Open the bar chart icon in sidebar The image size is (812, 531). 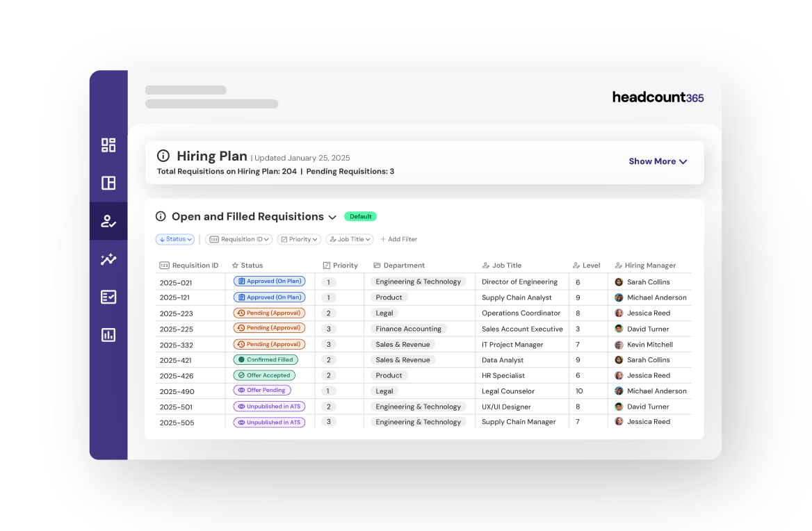point(108,334)
